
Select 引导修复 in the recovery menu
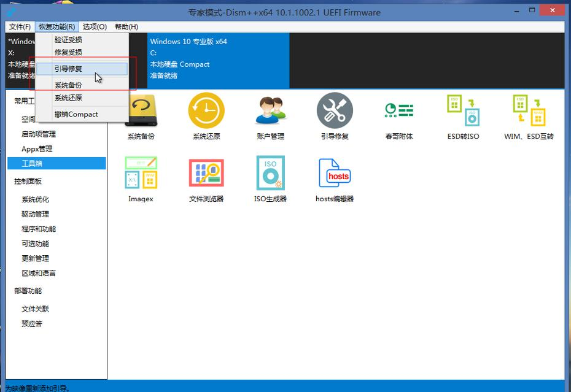coord(82,69)
